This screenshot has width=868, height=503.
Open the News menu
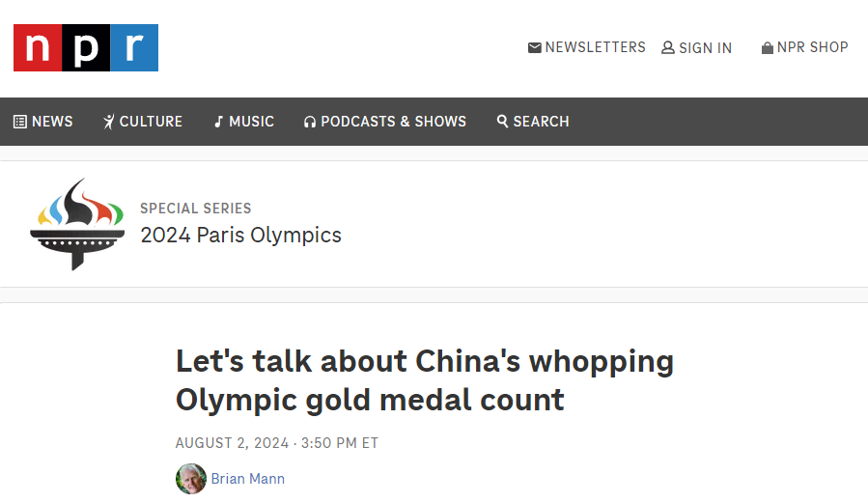pyautogui.click(x=52, y=122)
